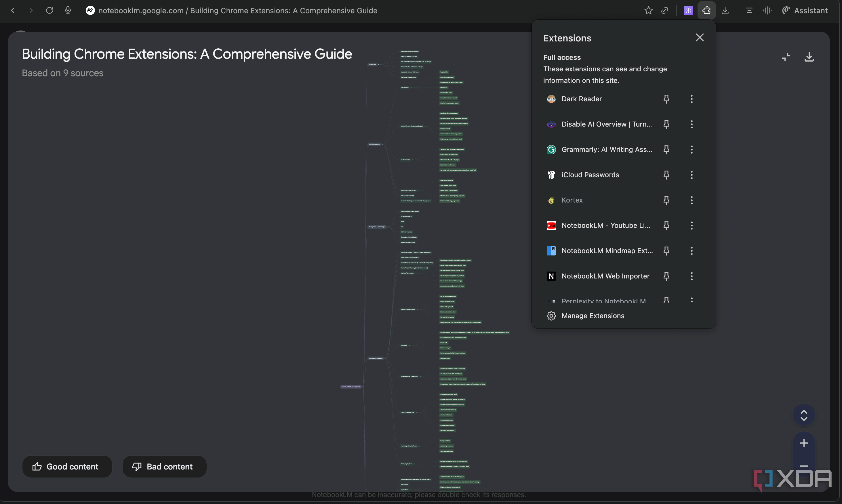Image resolution: width=842 pixels, height=504 pixels.
Task: Open more options for NotebookLM Web Importer
Action: coord(691,276)
